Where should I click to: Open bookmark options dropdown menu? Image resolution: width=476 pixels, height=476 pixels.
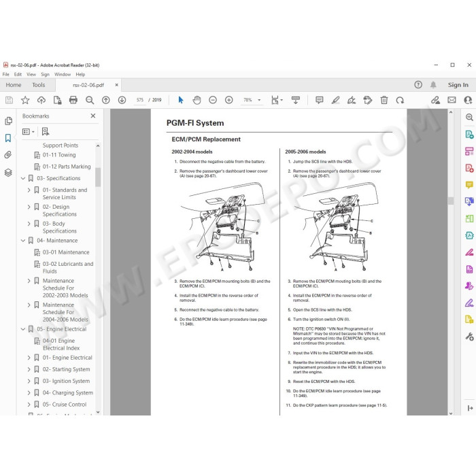29,131
